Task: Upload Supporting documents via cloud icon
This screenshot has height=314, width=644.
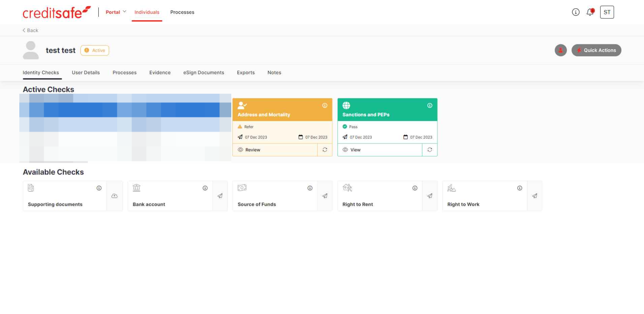Action: click(114, 196)
